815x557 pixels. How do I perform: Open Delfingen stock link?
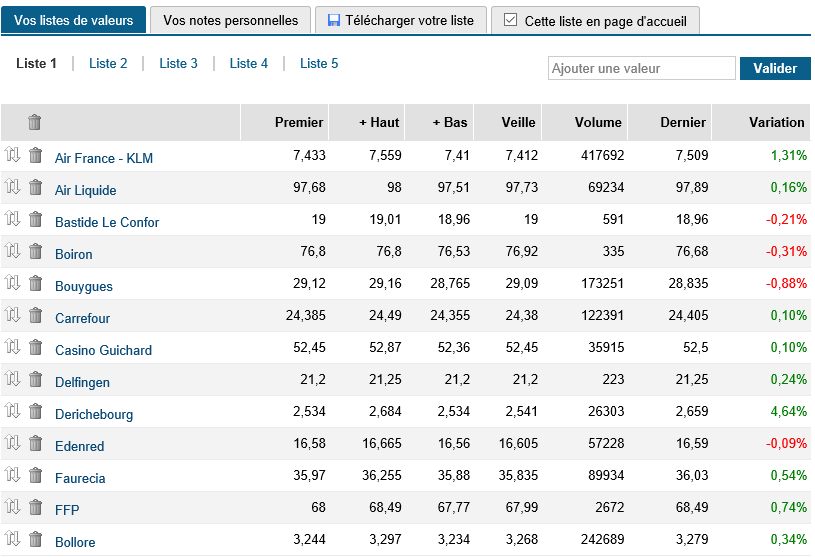[x=83, y=382]
